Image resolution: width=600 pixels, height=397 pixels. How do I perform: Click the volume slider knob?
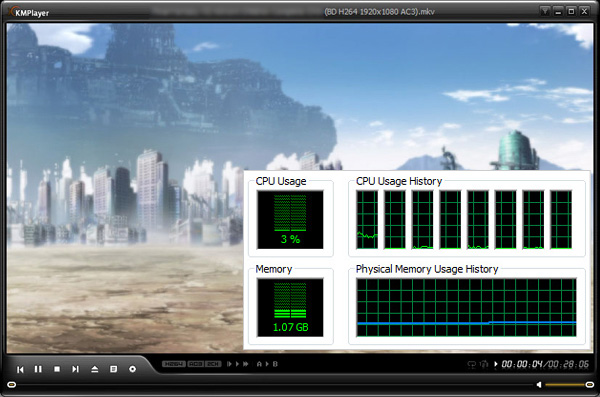click(590, 384)
